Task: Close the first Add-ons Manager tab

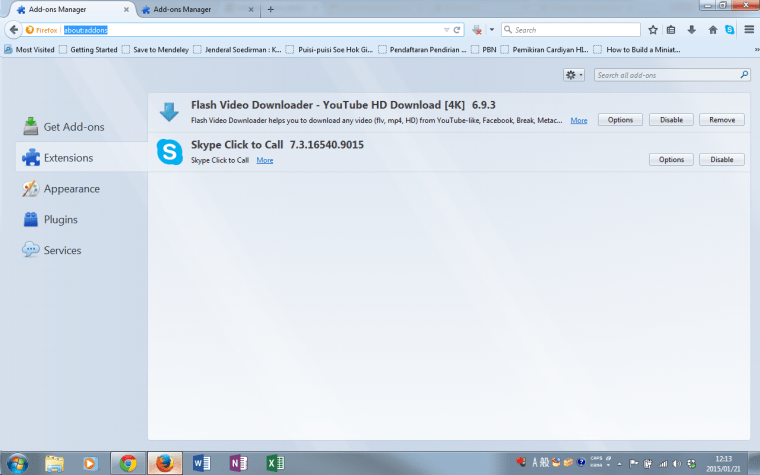Action: 126,10
